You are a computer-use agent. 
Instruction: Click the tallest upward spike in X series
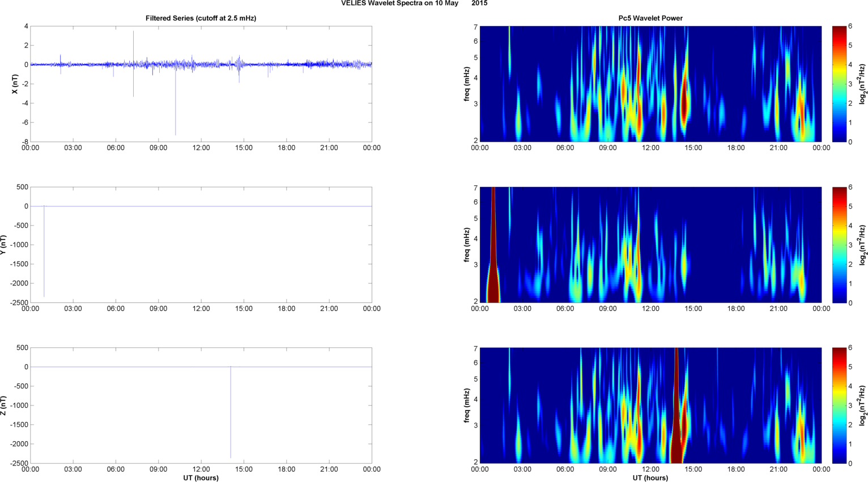point(134,48)
